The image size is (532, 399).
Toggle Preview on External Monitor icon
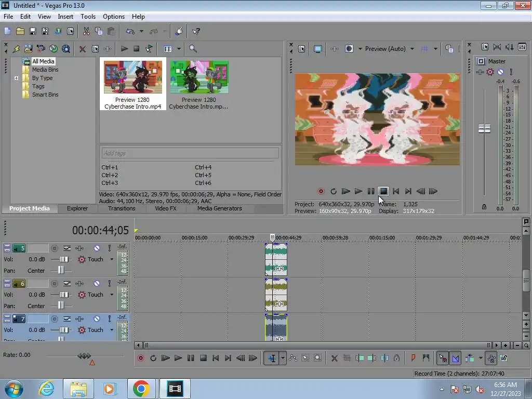(x=318, y=49)
